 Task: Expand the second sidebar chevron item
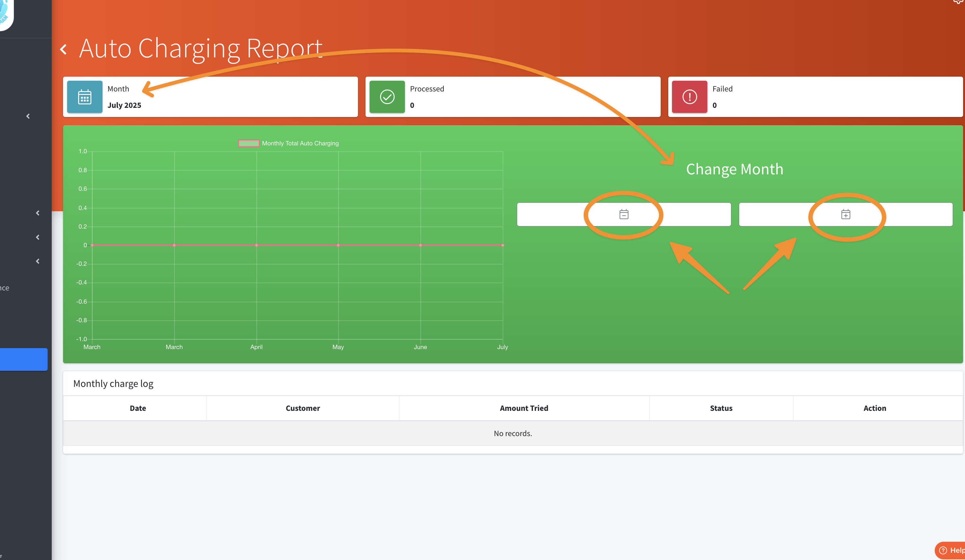[38, 213]
